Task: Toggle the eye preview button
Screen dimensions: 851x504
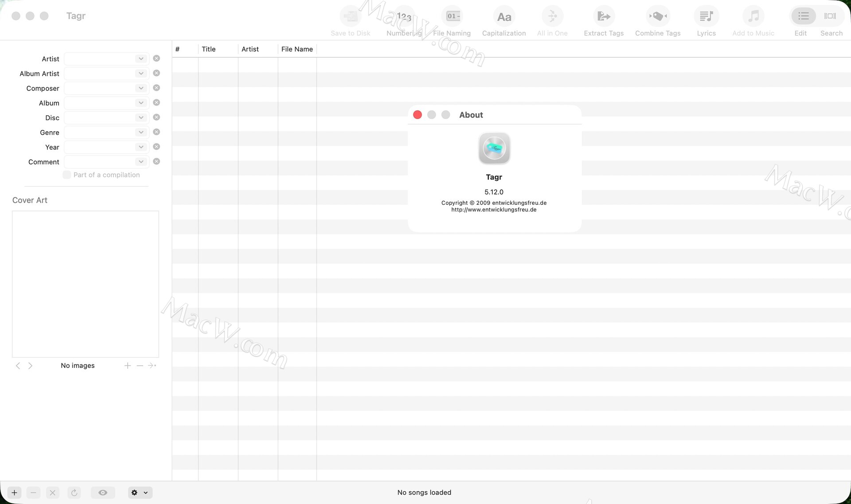Action: click(103, 492)
